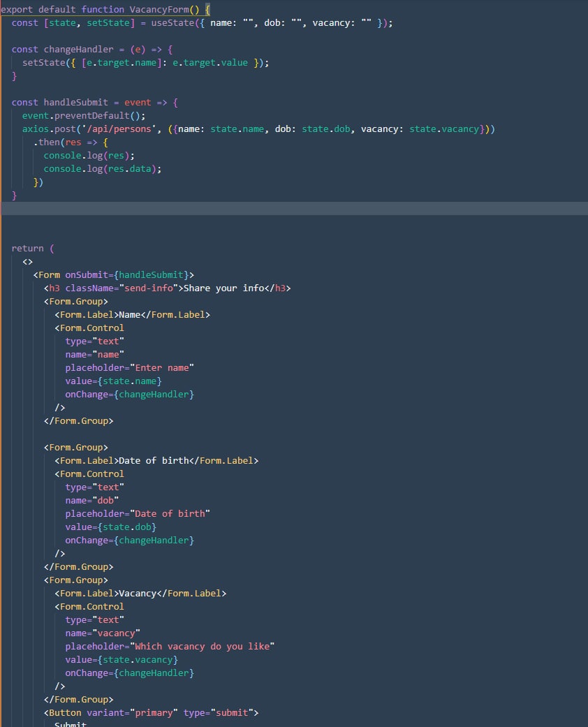Click 'useState' call in first line
The height and width of the screenshot is (727, 588).
point(172,23)
